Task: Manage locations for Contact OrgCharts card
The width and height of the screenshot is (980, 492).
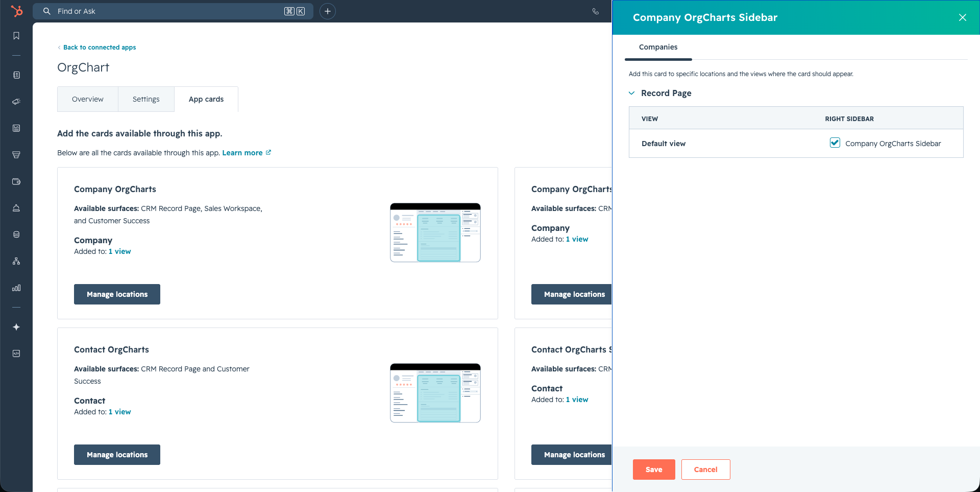Action: [x=117, y=455]
